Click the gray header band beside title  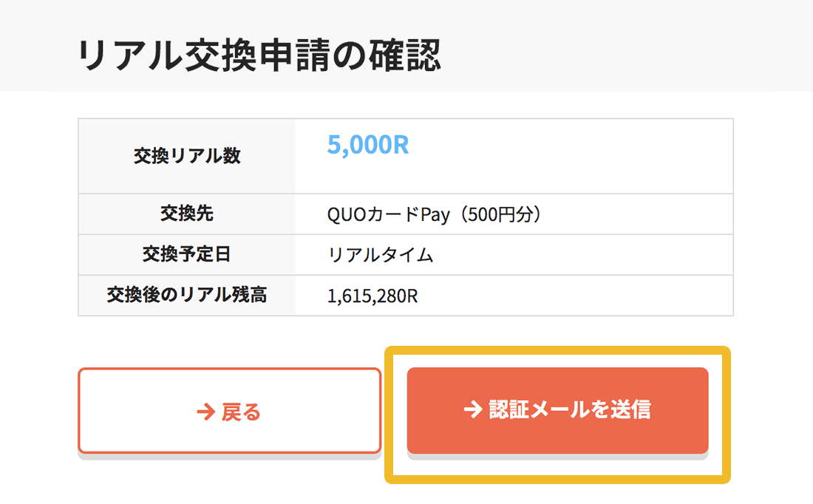[622, 46]
